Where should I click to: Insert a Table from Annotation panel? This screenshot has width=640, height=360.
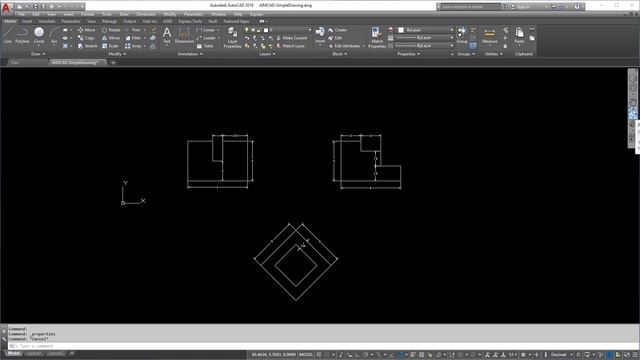(x=205, y=46)
